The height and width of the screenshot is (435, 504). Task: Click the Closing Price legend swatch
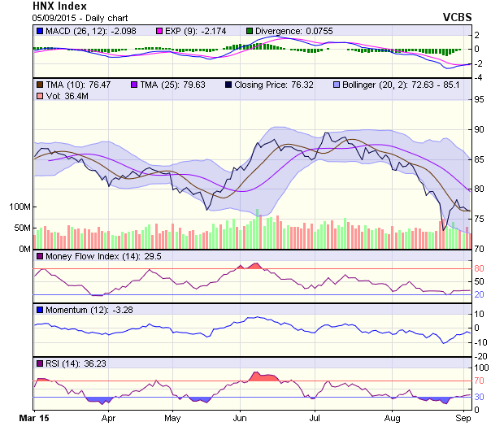228,84
